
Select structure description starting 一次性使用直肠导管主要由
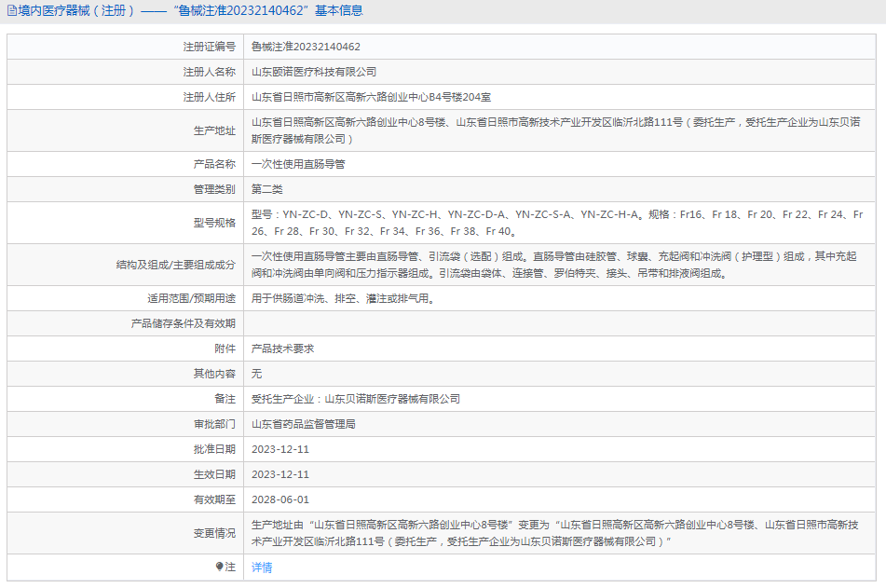554,265
